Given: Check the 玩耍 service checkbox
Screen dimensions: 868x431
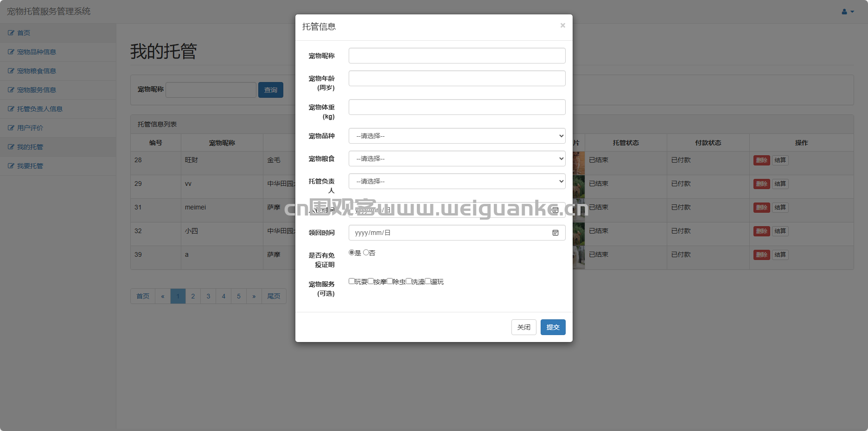Looking at the screenshot, I should [351, 281].
